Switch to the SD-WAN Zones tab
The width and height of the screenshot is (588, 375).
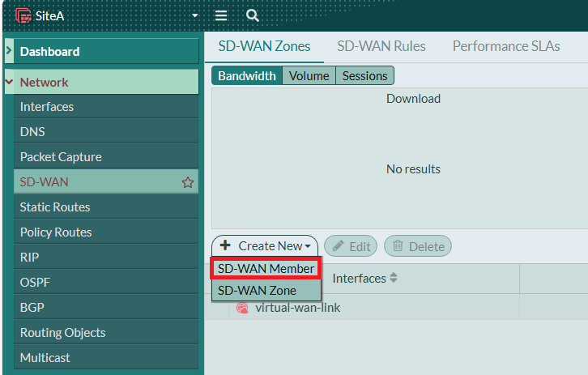point(264,46)
